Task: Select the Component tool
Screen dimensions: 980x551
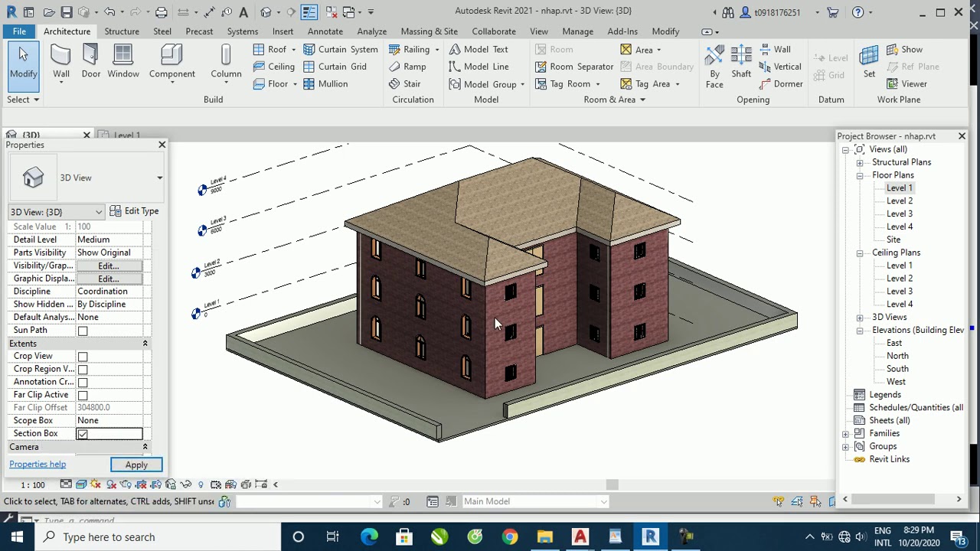Action: click(172, 62)
